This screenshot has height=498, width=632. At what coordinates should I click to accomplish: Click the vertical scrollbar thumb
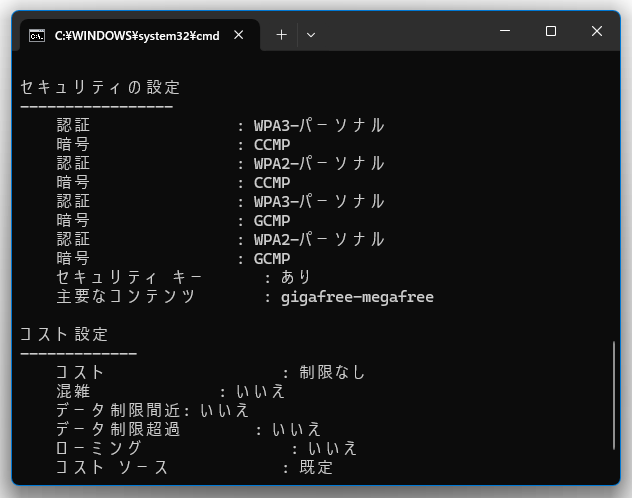click(x=613, y=395)
